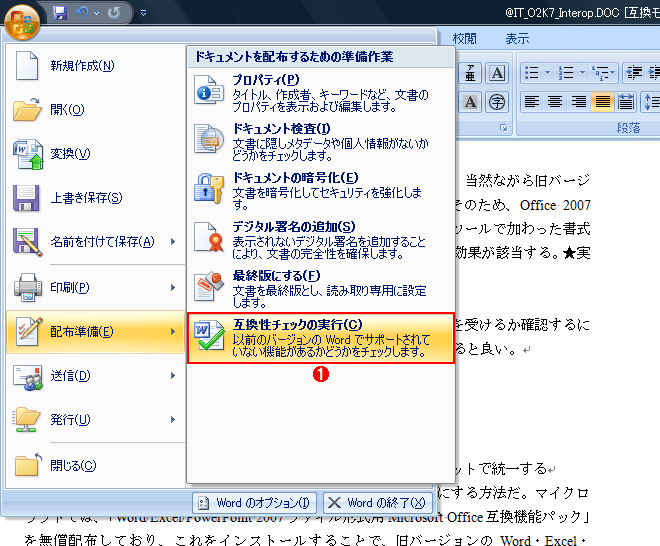
Task: Click the 発行 network folder icon
Action: pyautogui.click(x=27, y=420)
